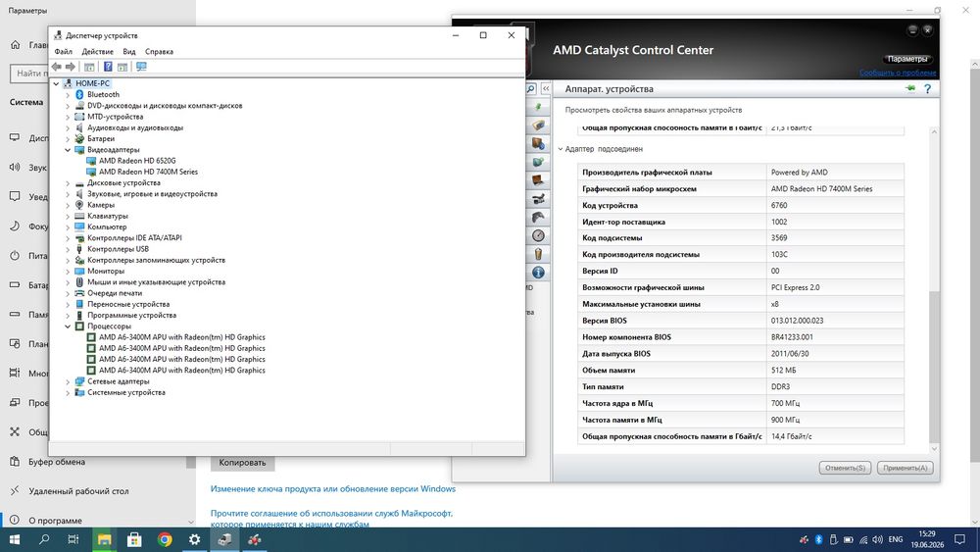This screenshot has height=552, width=980.
Task: Select AMD Radeon HD 6520G adapter
Action: (x=137, y=161)
